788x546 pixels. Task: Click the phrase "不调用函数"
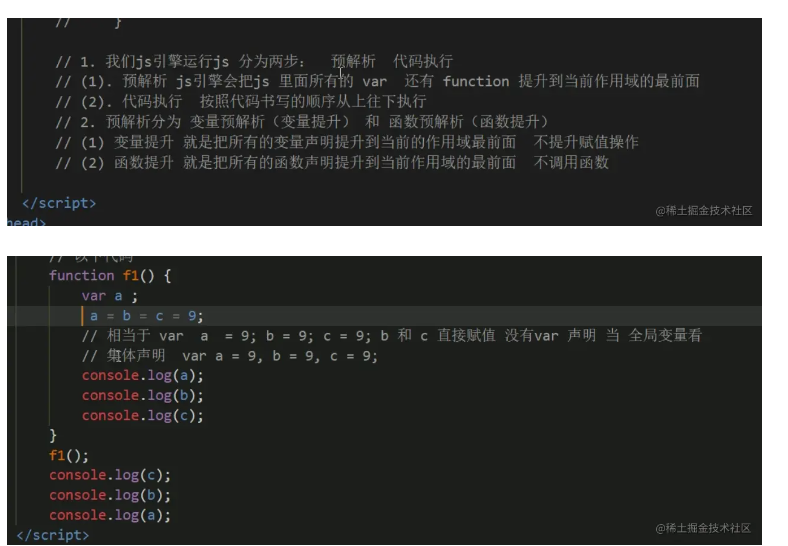click(571, 162)
